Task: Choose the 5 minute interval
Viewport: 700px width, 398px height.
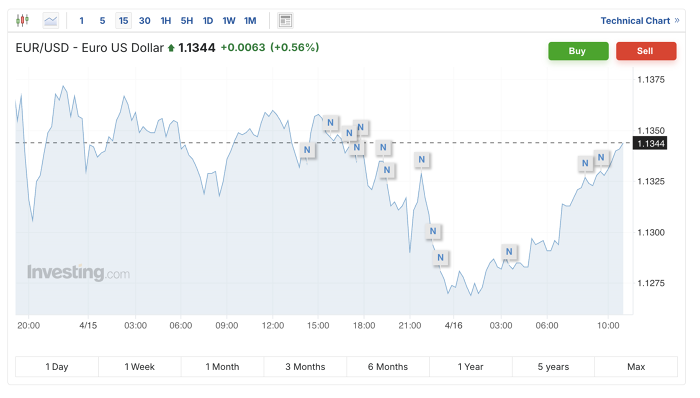Action: pos(102,21)
